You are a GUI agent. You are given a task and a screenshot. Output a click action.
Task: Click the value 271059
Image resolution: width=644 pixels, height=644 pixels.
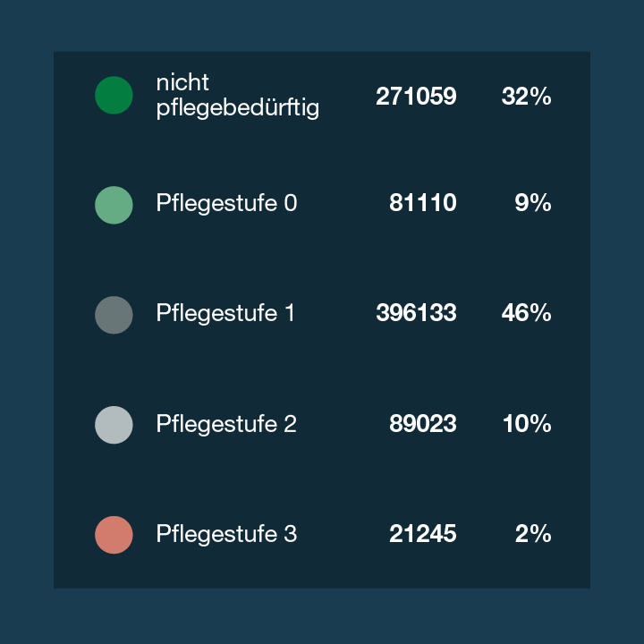(x=416, y=96)
